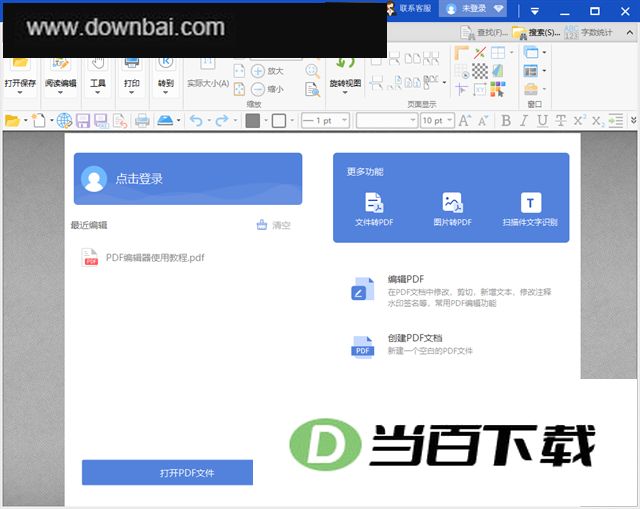Click the white stroke color swatch
Viewport: 640px width, 509px height.
279,121
